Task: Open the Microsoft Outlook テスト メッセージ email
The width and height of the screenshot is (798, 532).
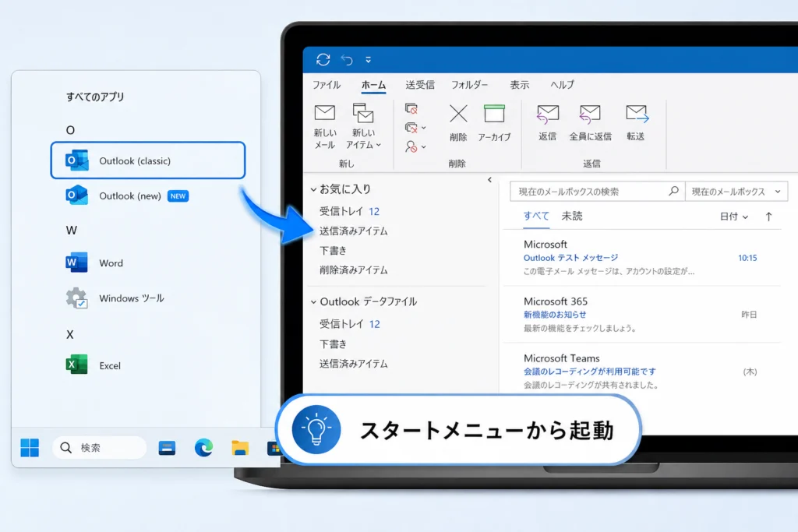Action: (641, 257)
